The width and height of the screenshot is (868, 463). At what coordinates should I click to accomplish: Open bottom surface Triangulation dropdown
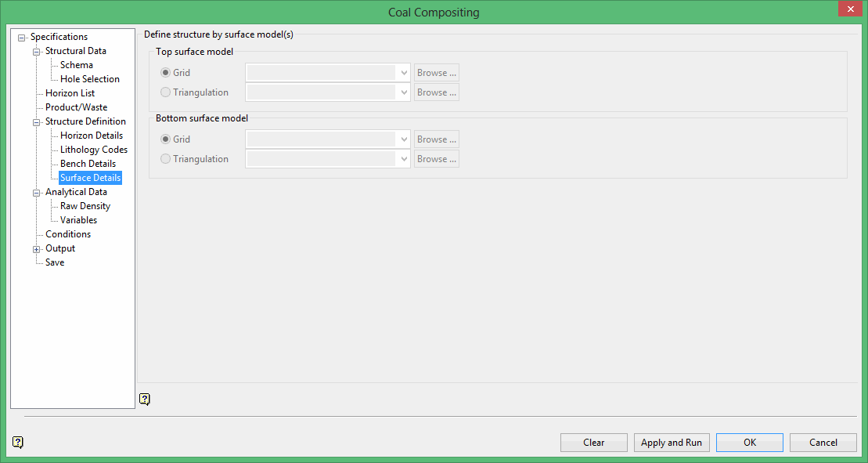[x=404, y=159]
